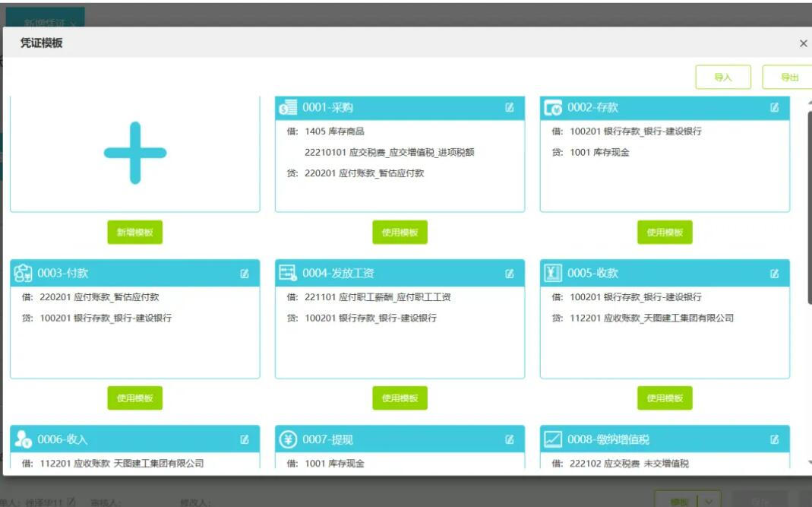Click the 0006-收入 income category icon
812x507 pixels.
(x=23, y=439)
